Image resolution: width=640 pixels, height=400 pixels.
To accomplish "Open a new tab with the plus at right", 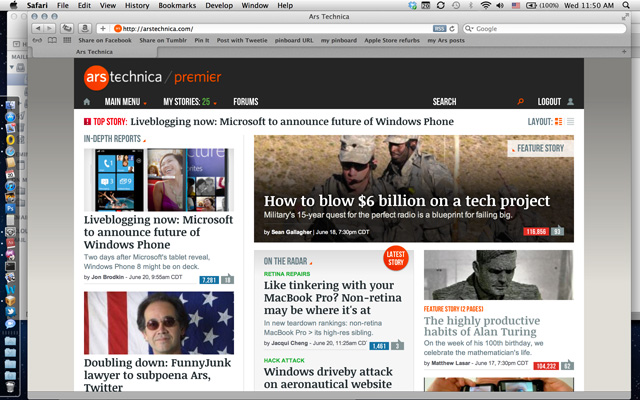I will (x=624, y=51).
